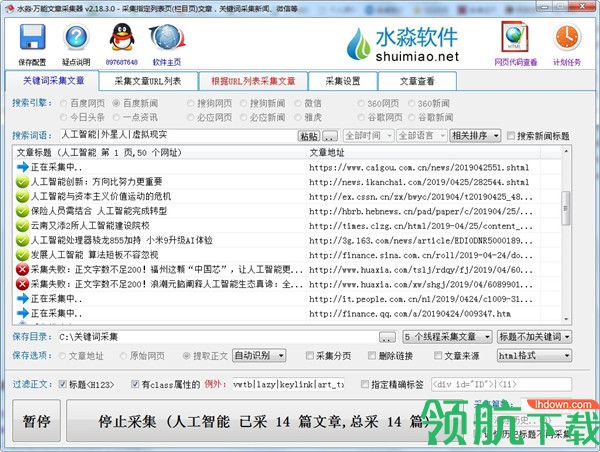Click blue arrow icon of finance.qq.com row
Image resolution: width=600 pixels, height=452 pixels.
point(23,313)
